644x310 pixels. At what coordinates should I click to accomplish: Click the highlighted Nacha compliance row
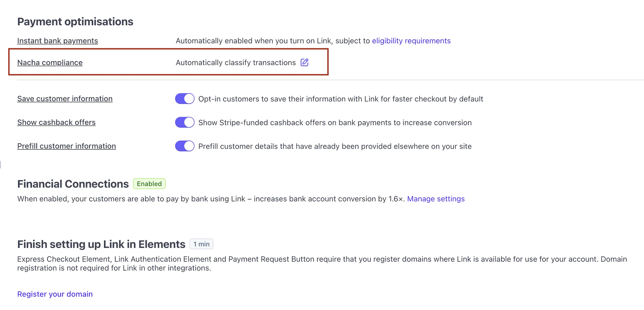168,62
